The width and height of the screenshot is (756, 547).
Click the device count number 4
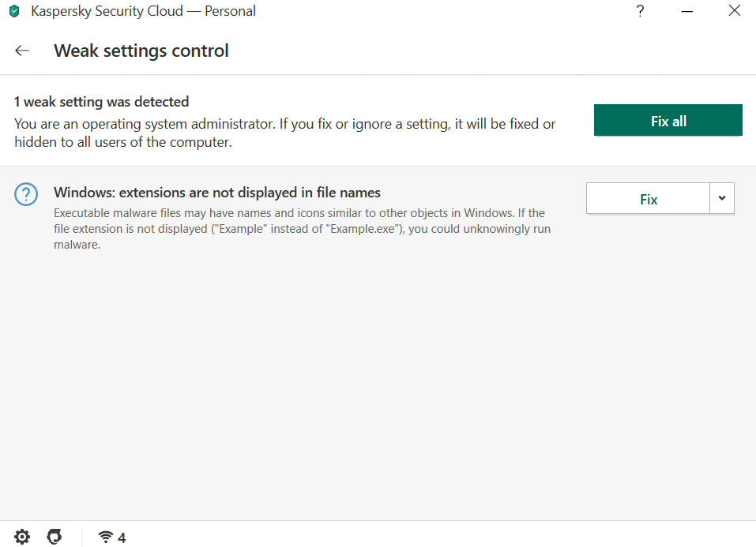click(122, 538)
